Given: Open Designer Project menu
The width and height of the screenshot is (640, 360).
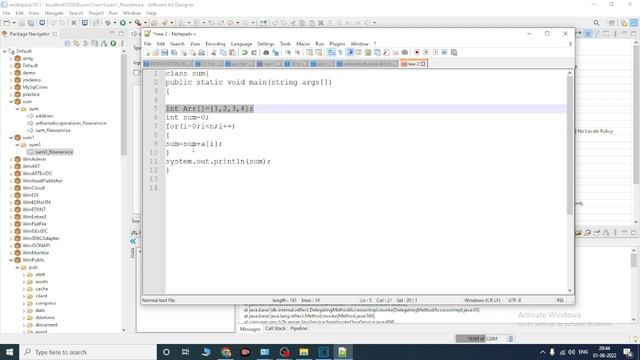Looking at the screenshot, I should (96, 13).
